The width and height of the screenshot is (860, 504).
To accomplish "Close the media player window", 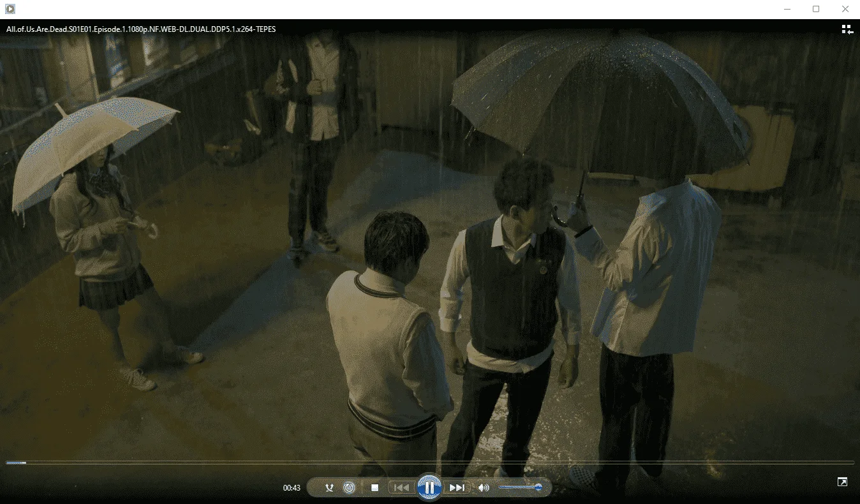I will (x=845, y=9).
